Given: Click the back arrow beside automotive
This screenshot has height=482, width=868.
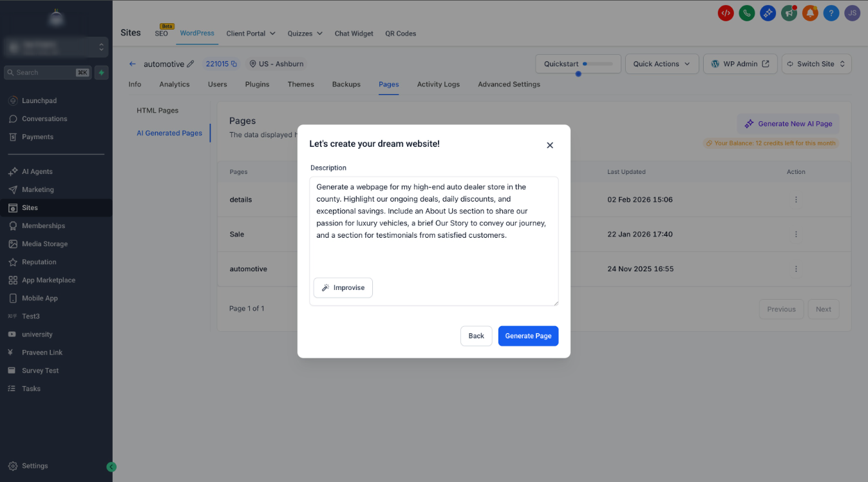Looking at the screenshot, I should click(133, 64).
